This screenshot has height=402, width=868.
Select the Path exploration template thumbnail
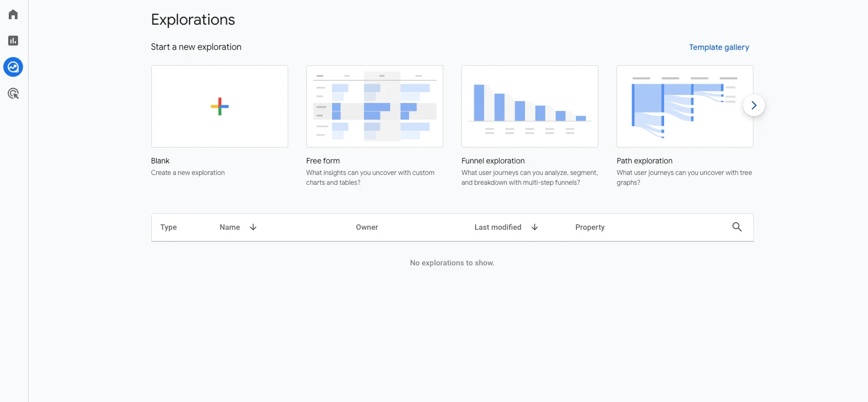pos(679,106)
